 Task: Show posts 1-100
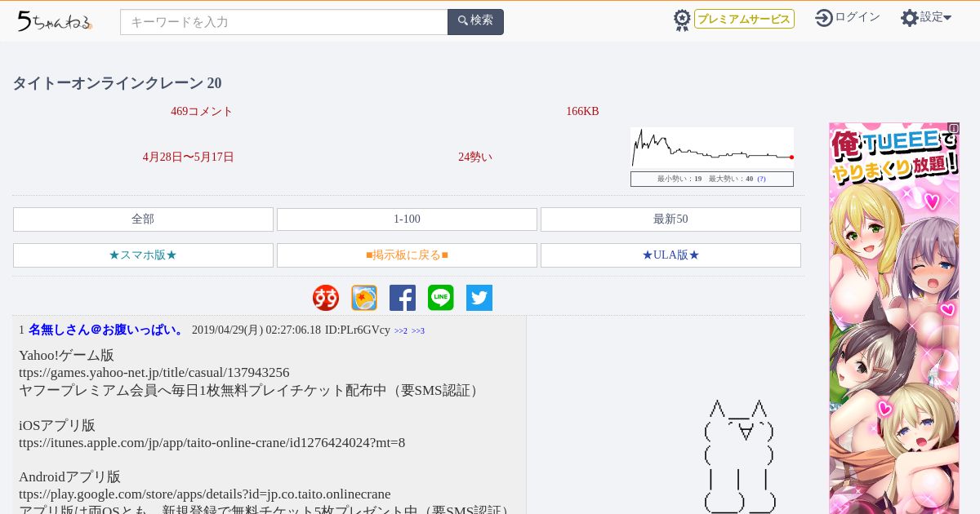[x=407, y=219]
